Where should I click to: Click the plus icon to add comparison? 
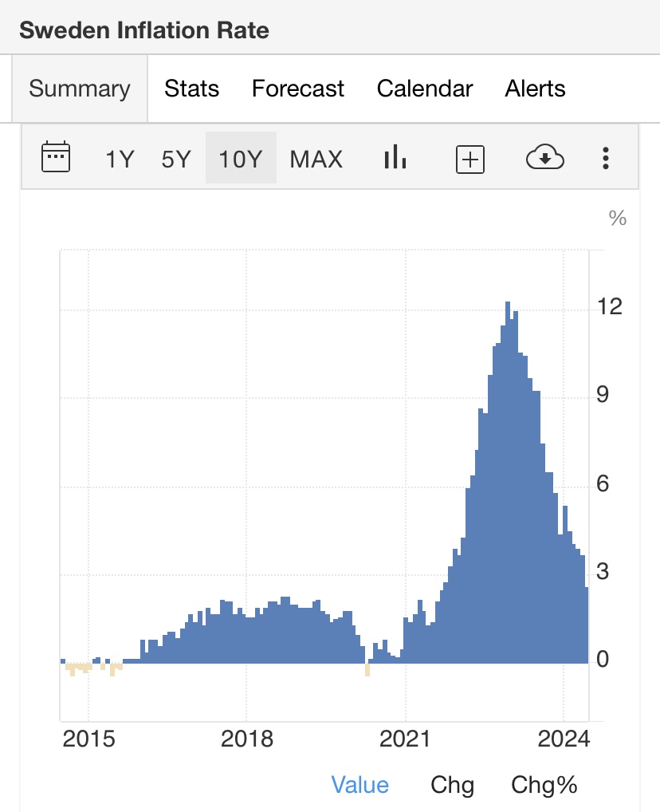470,159
